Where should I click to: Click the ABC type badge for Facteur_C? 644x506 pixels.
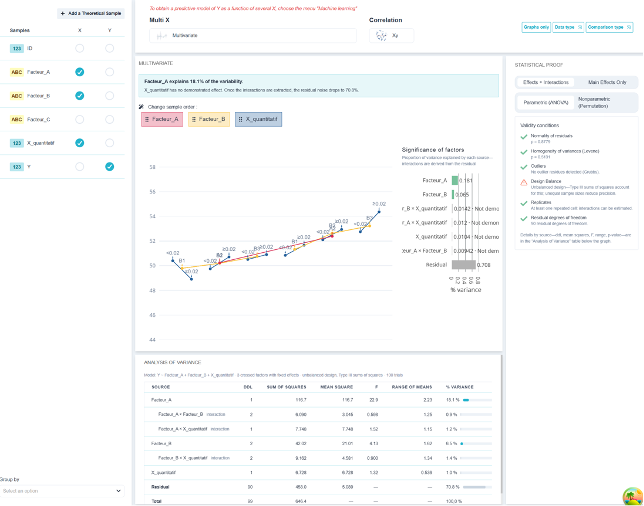click(16, 120)
